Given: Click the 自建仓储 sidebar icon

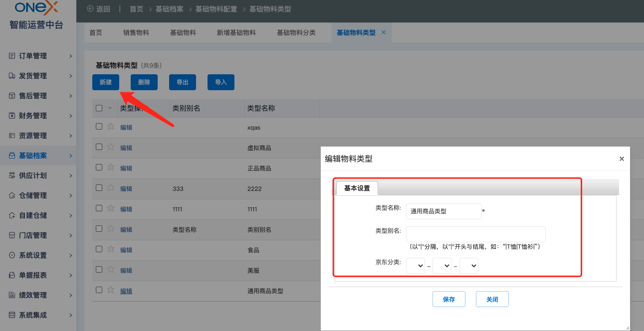Looking at the screenshot, I should 12,215.
